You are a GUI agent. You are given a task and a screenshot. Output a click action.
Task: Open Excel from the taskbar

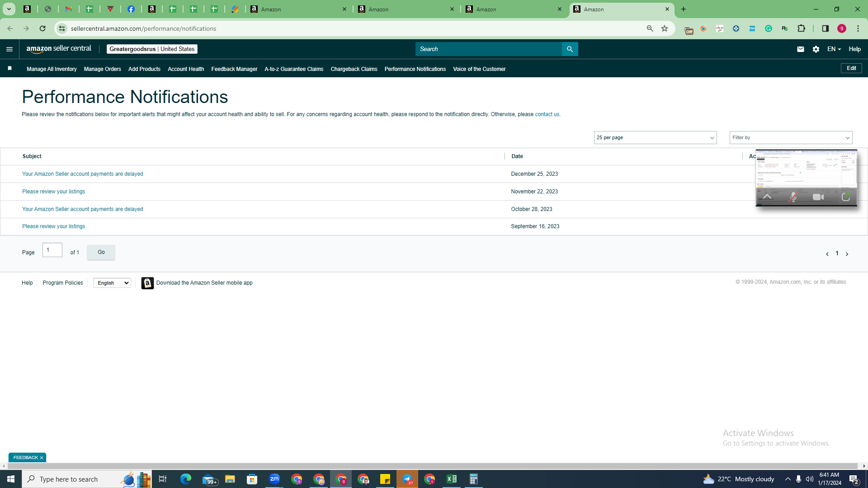pyautogui.click(x=452, y=479)
